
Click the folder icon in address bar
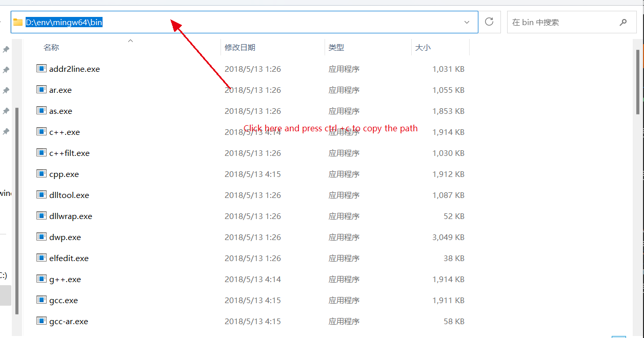(18, 22)
